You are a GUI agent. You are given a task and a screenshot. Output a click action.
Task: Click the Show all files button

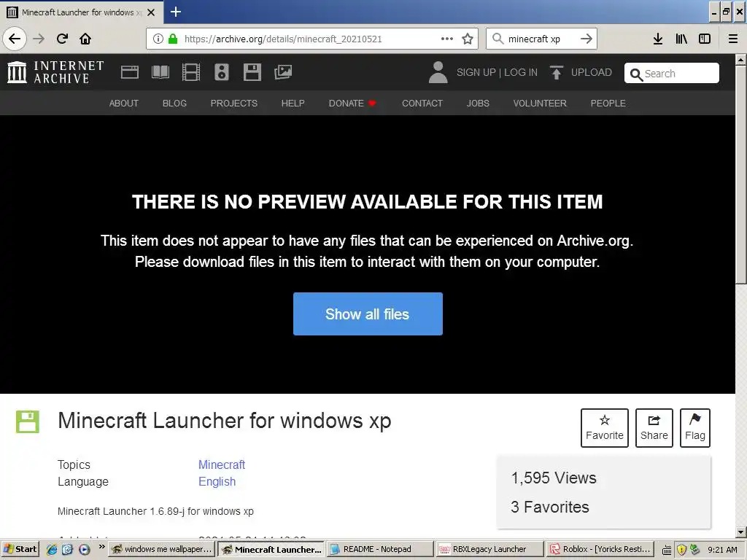(368, 314)
